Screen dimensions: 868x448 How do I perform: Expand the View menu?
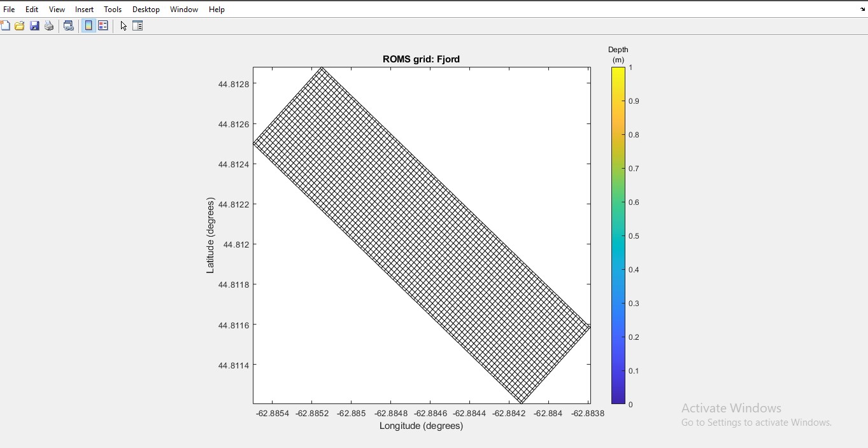tap(57, 10)
